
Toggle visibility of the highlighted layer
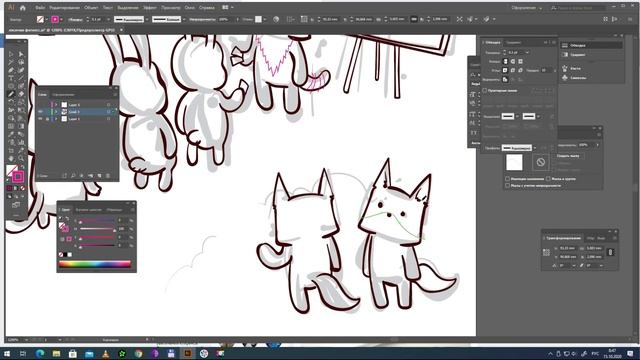(x=40, y=111)
